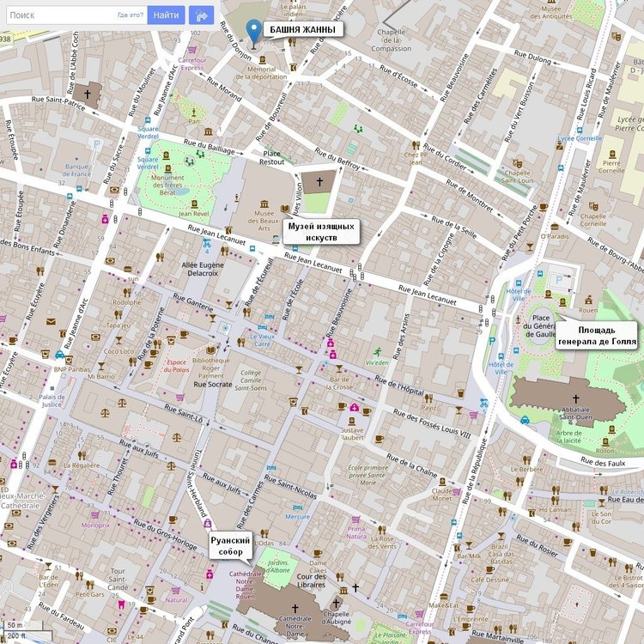Select the Площадь генерала де Голля callout
The image size is (644, 644).
point(595,335)
